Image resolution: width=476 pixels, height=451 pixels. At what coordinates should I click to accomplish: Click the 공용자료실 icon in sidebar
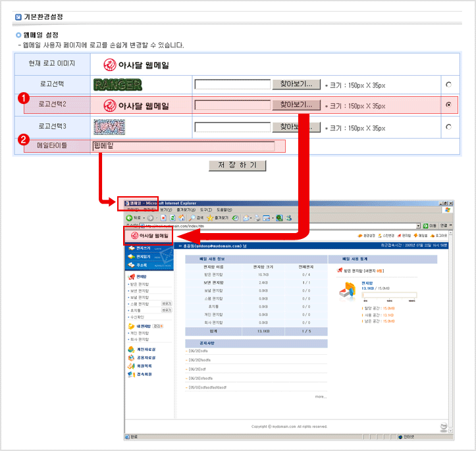click(x=131, y=358)
